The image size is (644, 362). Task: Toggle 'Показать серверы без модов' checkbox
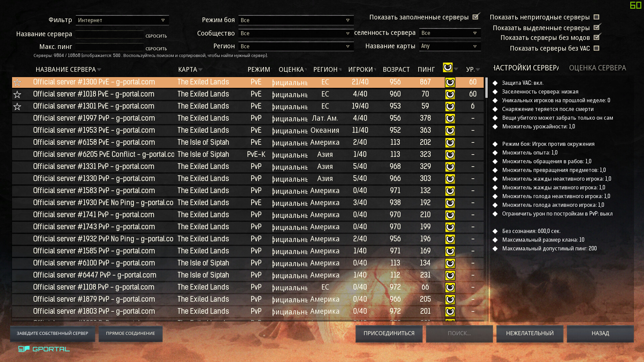pyautogui.click(x=597, y=37)
